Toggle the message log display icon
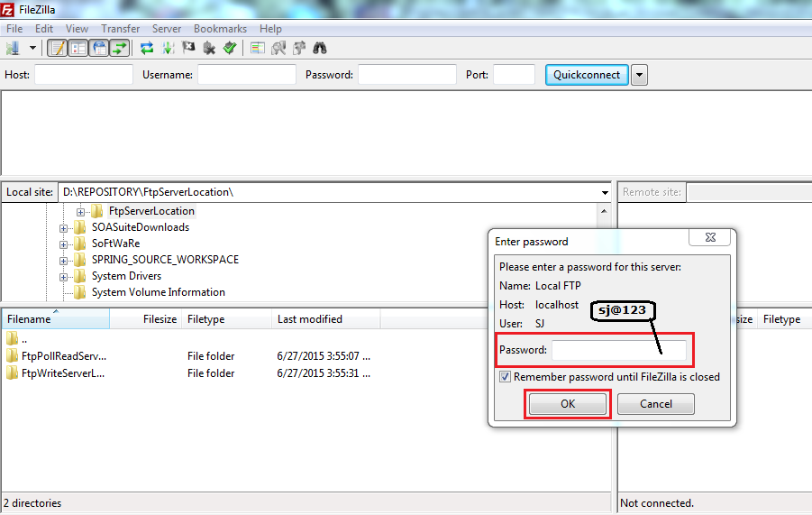812x515 pixels. [57, 48]
